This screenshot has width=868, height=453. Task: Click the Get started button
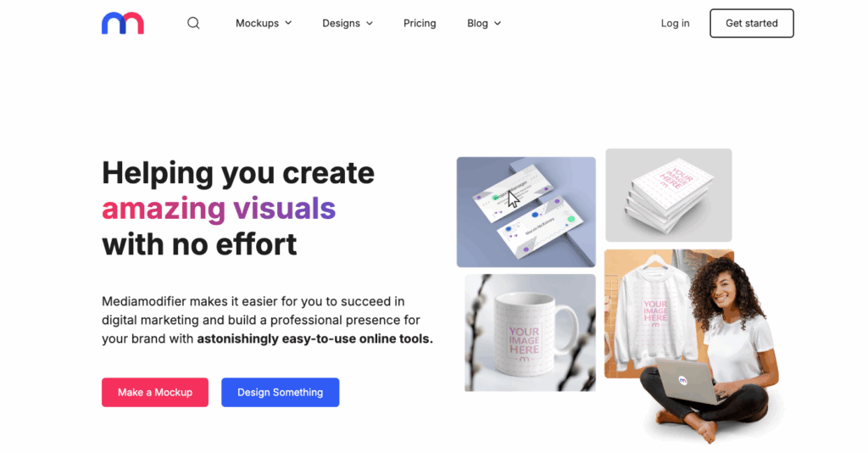pos(752,23)
